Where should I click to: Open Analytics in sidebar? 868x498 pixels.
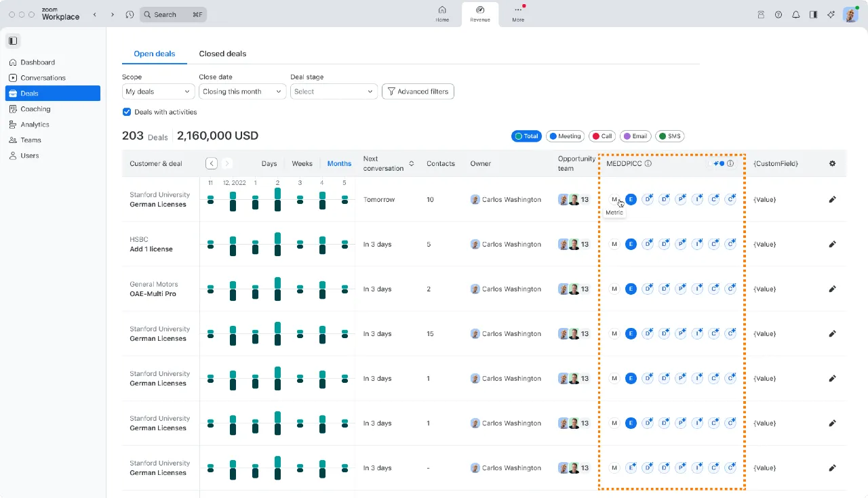pyautogui.click(x=53, y=125)
